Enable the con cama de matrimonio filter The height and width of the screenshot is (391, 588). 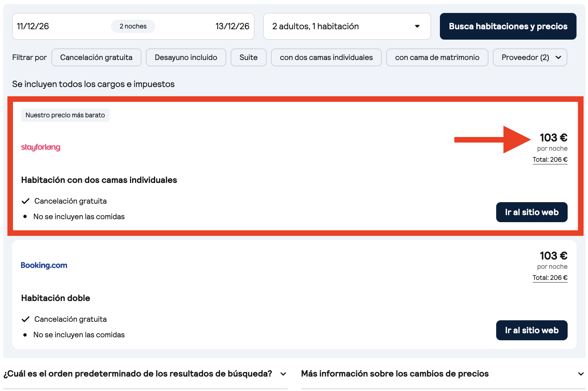tap(437, 57)
